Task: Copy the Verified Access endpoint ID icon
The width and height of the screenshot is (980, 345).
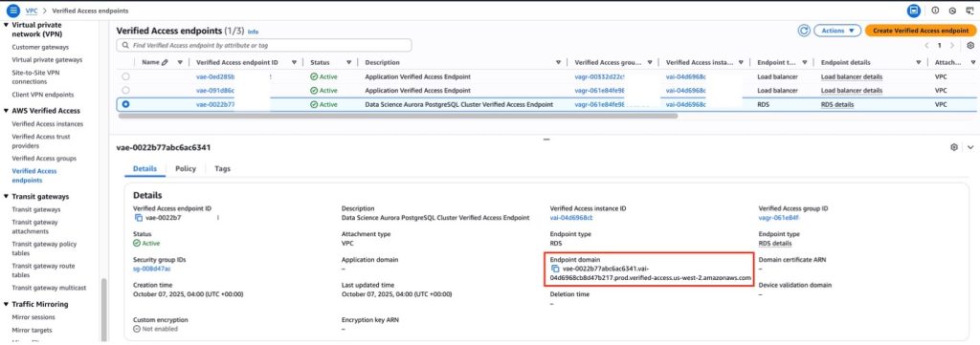Action: click(139, 218)
